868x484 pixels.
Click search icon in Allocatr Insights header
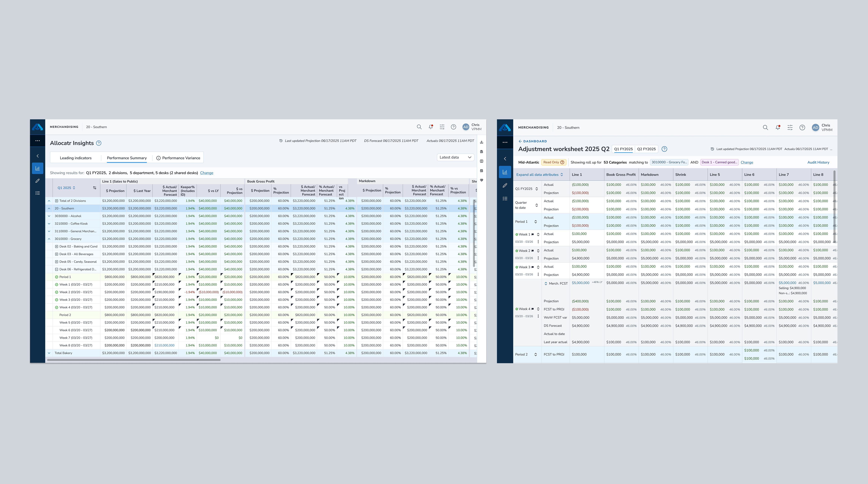pyautogui.click(x=419, y=127)
